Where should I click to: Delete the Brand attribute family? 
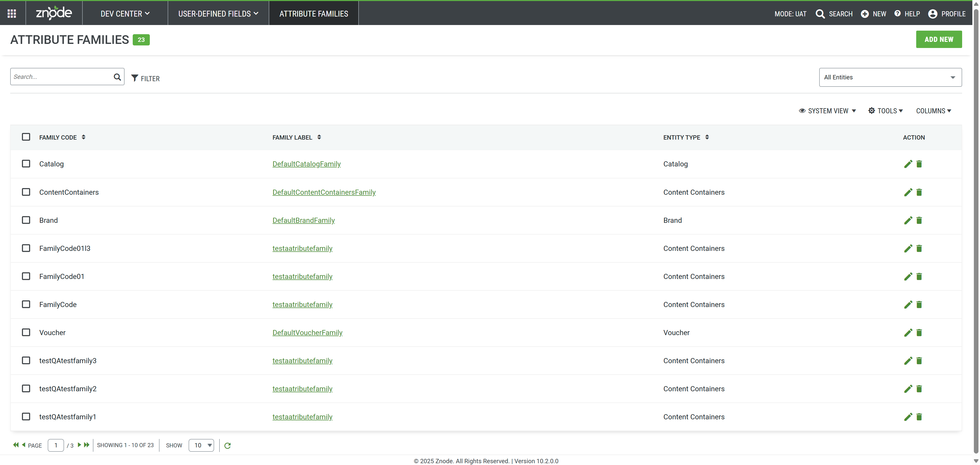point(919,220)
